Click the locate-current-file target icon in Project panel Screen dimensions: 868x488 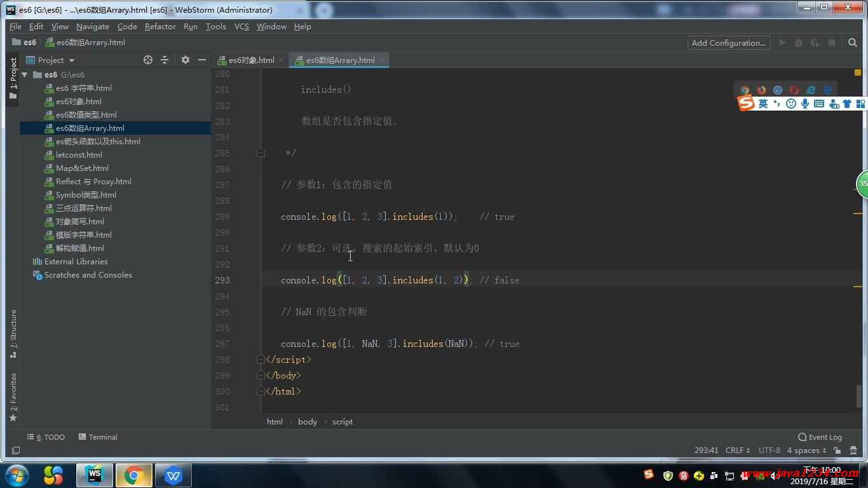coord(148,60)
